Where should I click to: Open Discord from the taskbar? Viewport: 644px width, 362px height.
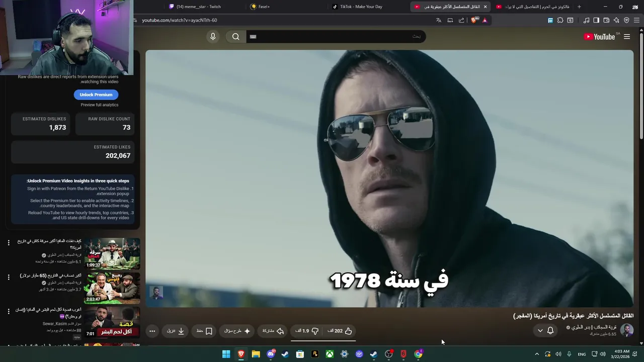[x=271, y=354]
